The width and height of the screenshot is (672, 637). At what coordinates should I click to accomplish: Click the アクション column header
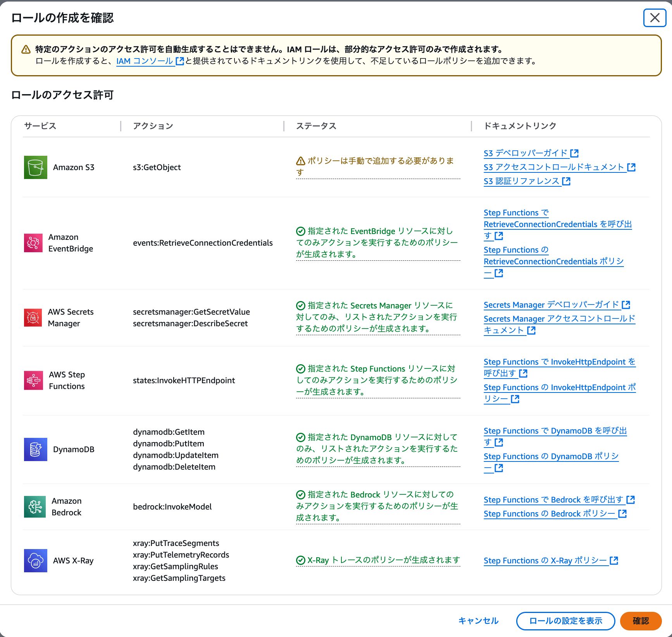point(153,126)
